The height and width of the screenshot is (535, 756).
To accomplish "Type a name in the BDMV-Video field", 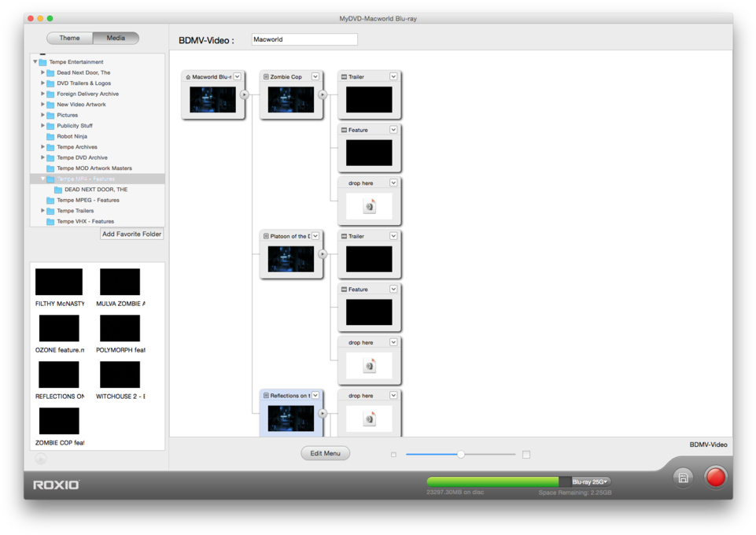I will point(304,39).
